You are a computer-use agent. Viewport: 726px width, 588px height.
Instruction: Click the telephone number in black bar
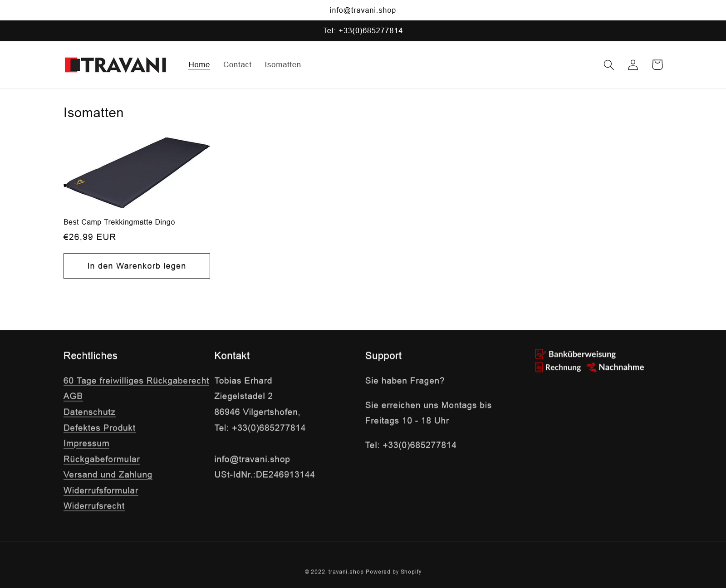(x=363, y=30)
